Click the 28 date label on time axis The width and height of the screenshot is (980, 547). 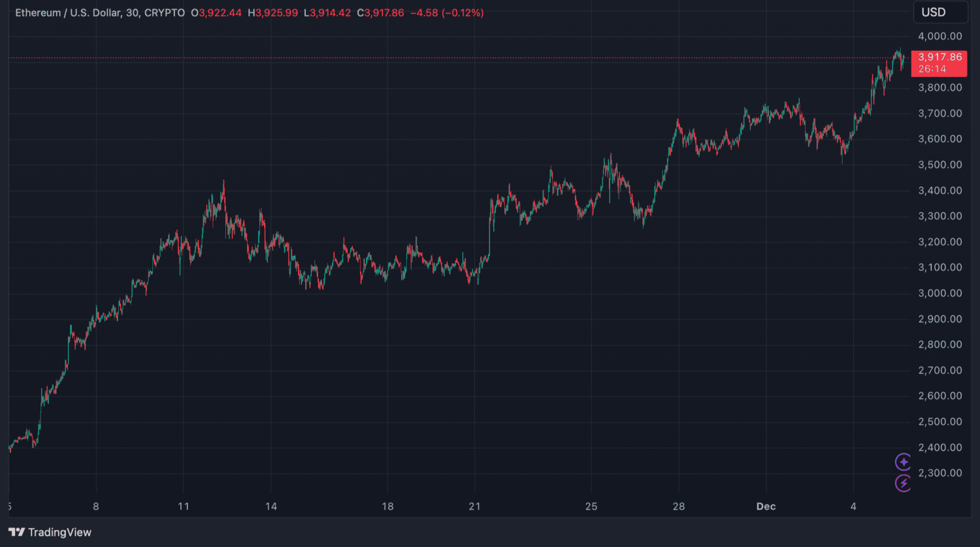679,507
